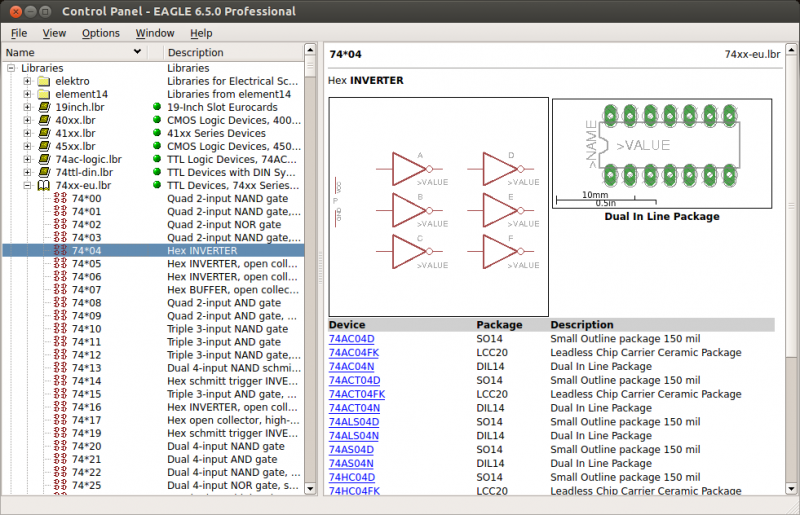Open the File menu

click(x=19, y=33)
